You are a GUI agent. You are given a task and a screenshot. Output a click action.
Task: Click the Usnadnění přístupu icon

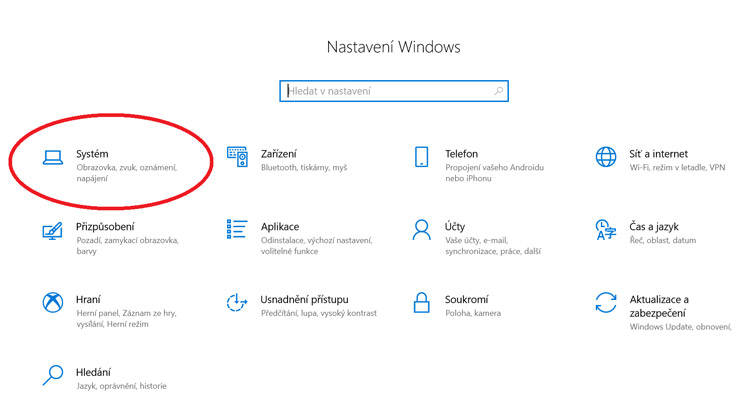point(237,303)
